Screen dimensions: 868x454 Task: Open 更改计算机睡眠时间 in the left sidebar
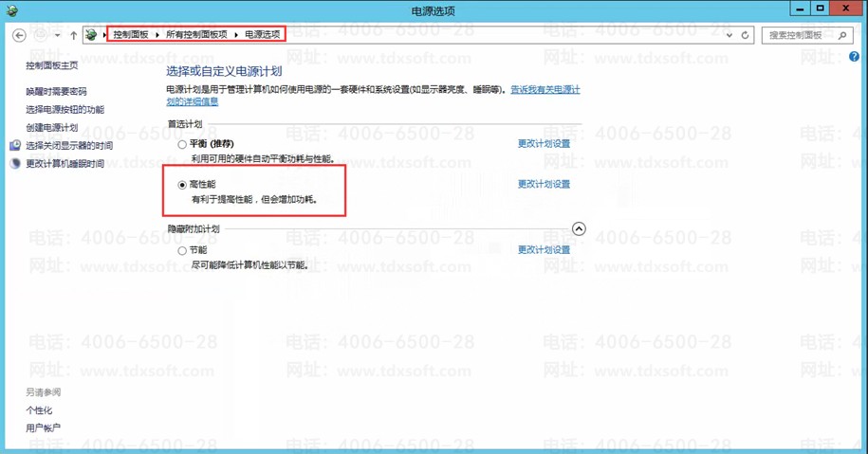(65, 164)
